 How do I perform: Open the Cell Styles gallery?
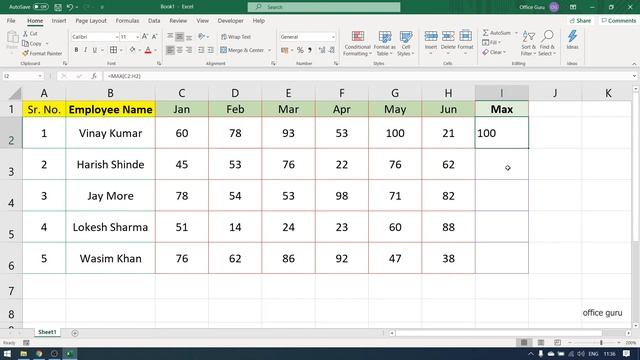point(406,43)
